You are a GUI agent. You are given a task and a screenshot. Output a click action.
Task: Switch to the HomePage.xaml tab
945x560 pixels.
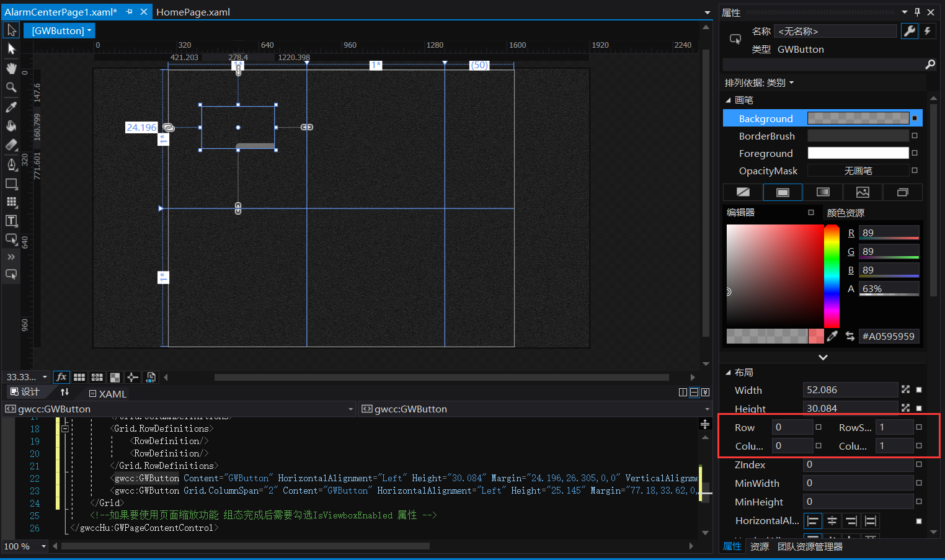coord(193,12)
